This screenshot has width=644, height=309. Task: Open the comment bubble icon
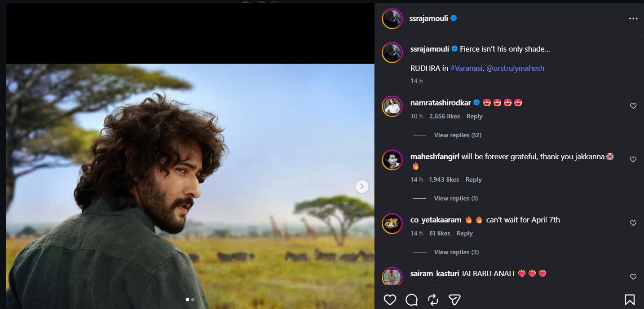pyautogui.click(x=411, y=300)
